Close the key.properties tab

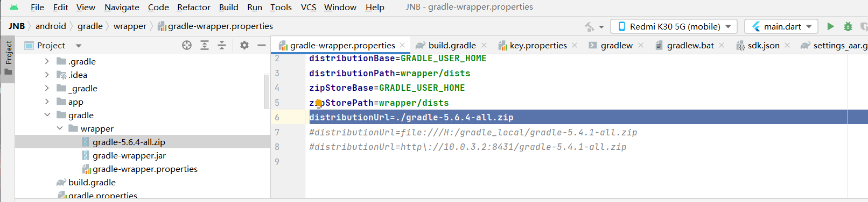pyautogui.click(x=575, y=45)
